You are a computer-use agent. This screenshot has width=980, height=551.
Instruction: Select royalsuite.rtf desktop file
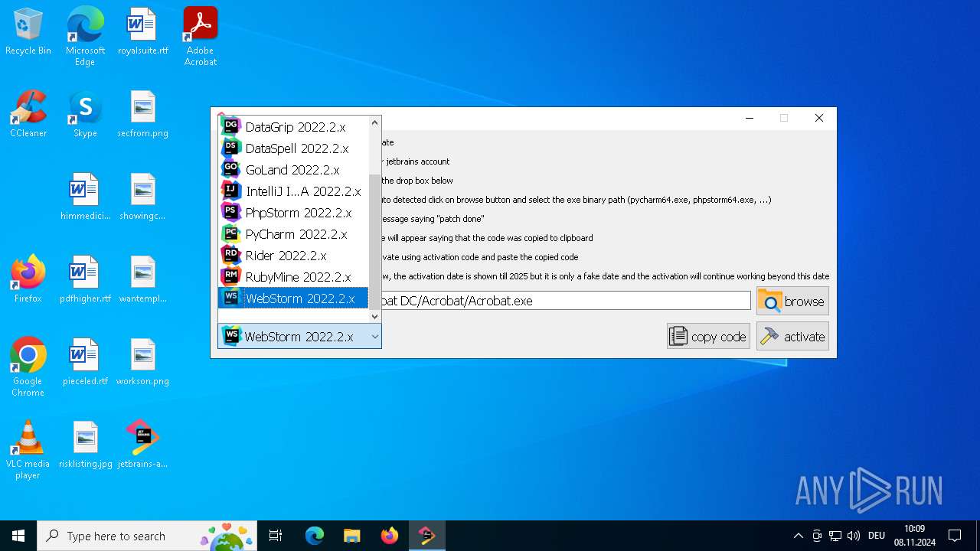143,32
